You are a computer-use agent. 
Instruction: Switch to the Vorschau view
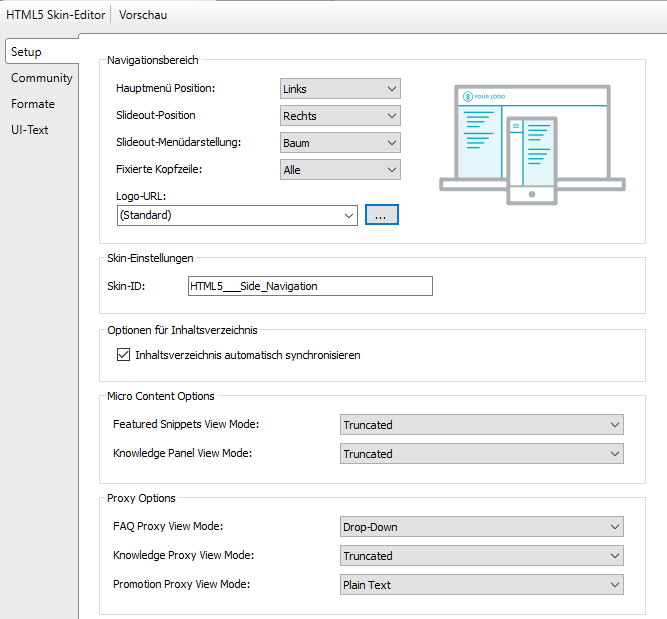pyautogui.click(x=143, y=15)
